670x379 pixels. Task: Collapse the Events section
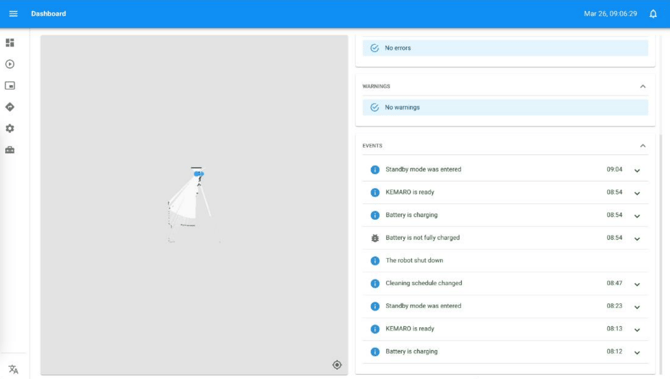[643, 146]
